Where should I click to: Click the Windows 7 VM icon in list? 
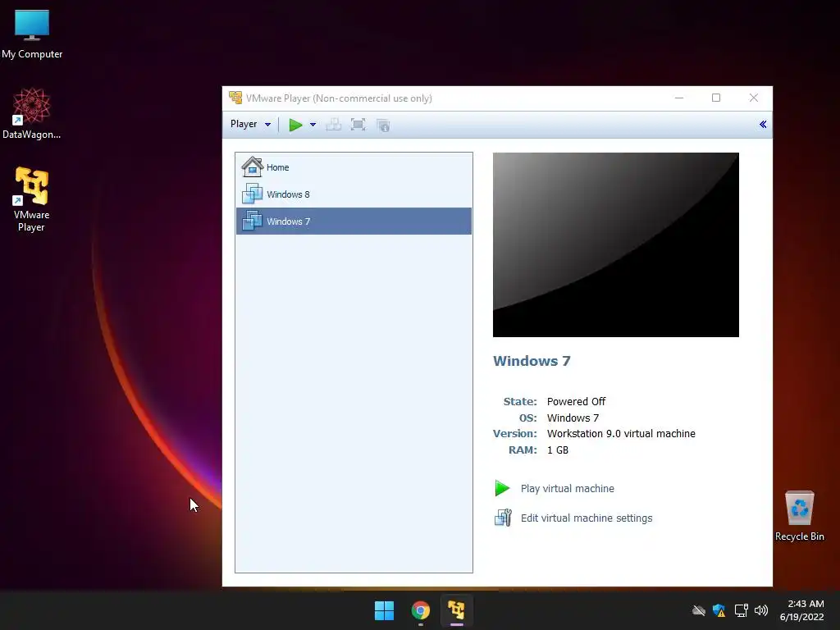pyautogui.click(x=252, y=221)
